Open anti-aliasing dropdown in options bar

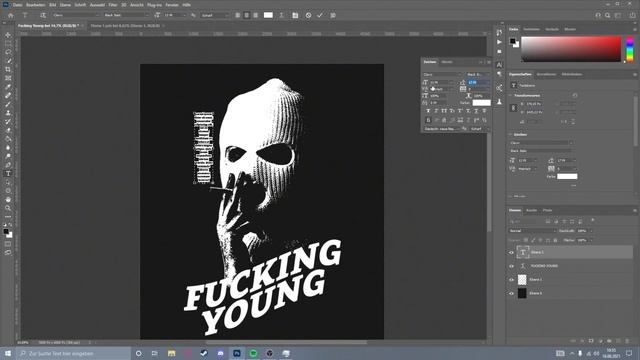pyautogui.click(x=214, y=15)
